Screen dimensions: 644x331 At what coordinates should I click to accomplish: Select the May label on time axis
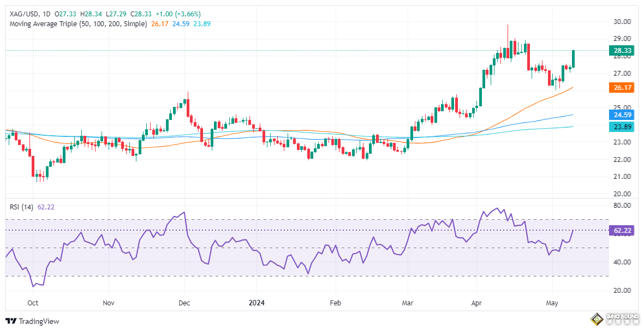553,302
